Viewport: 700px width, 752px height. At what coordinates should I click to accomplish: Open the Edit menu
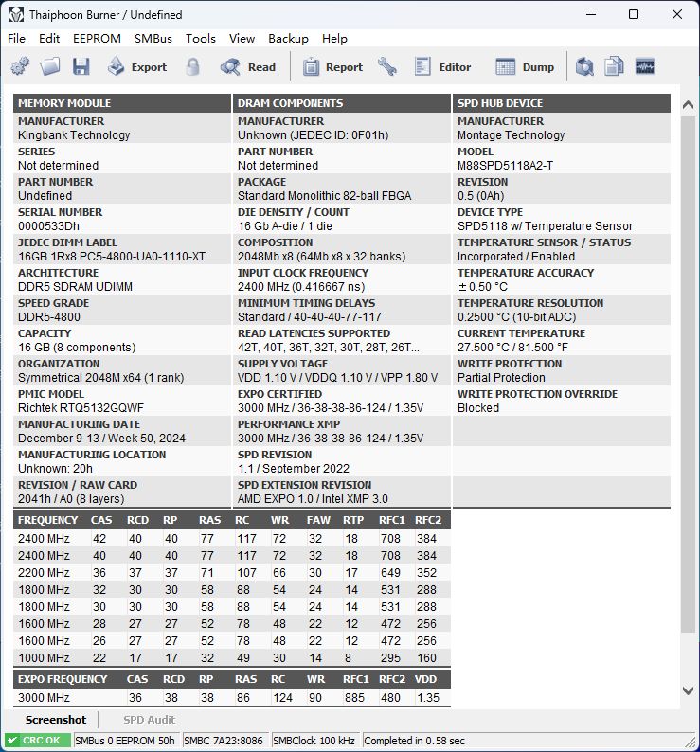point(49,39)
